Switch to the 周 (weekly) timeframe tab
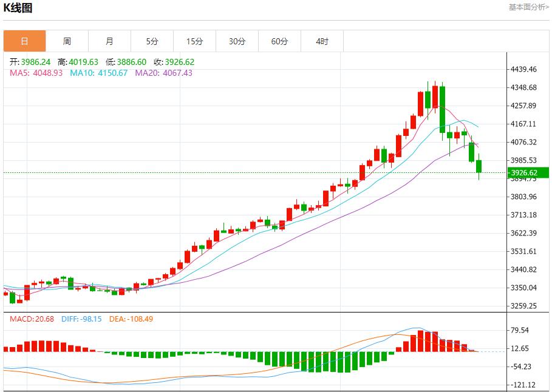 coord(67,41)
